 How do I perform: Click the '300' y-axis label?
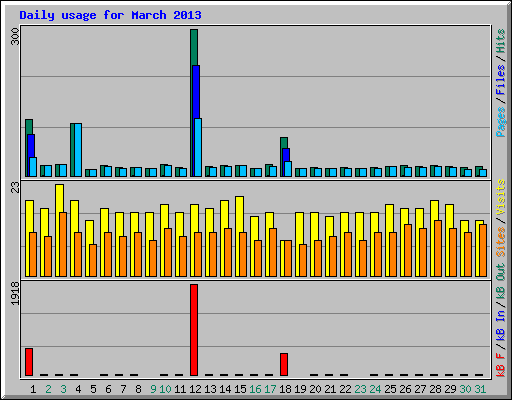point(15,37)
